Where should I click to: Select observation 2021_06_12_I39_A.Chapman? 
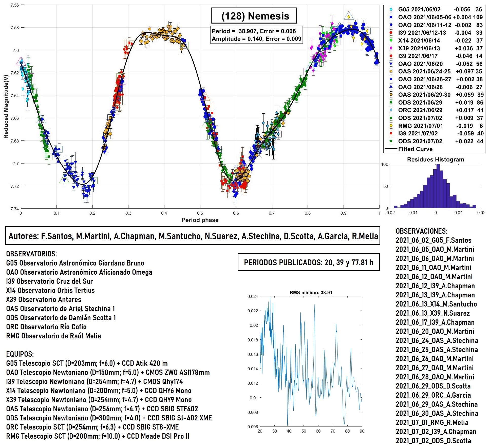[x=435, y=286]
